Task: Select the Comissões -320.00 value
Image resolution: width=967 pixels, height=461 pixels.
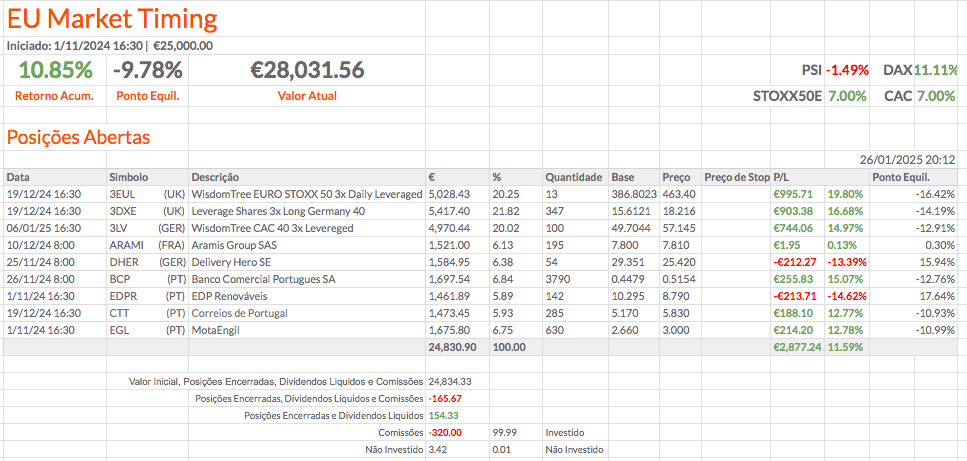Action: tap(445, 433)
